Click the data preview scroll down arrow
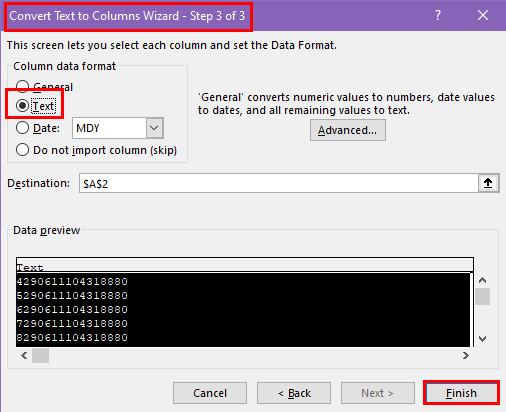The height and width of the screenshot is (412, 506). point(482,339)
